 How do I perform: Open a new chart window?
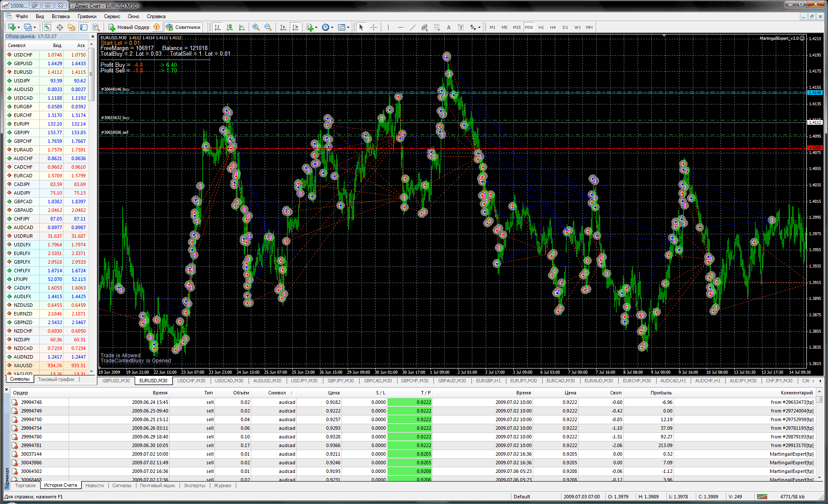[x=12, y=27]
